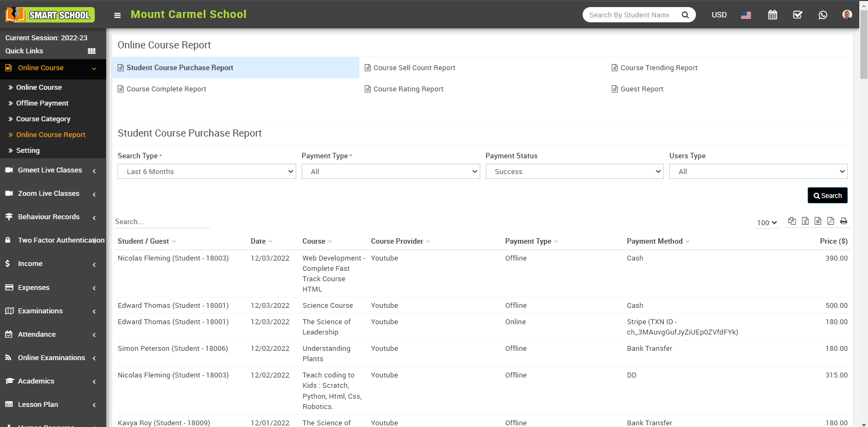The width and height of the screenshot is (868, 427).
Task: Select Offline Payment in sidebar
Action: point(42,103)
